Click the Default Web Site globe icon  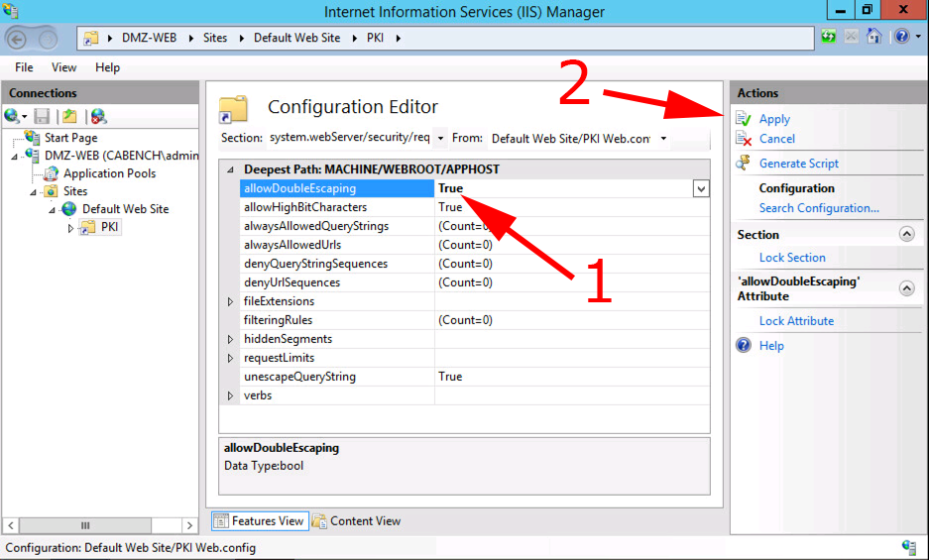[x=69, y=208]
